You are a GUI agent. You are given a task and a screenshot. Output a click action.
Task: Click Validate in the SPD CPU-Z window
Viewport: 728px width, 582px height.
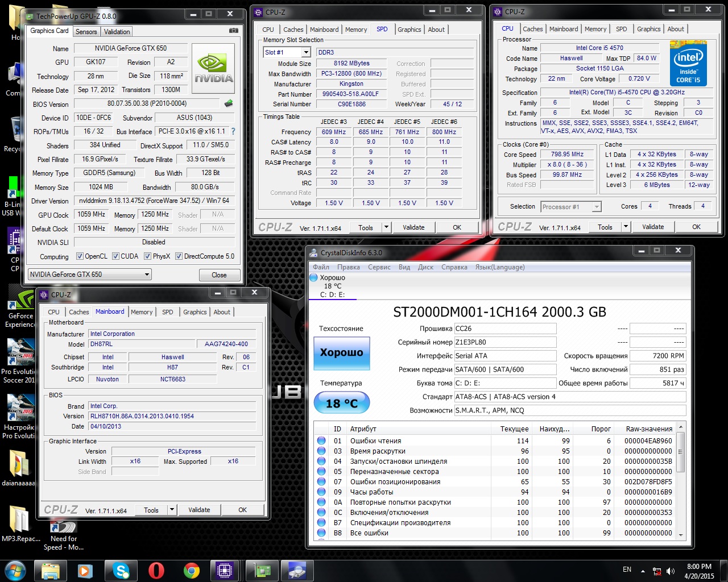click(413, 227)
